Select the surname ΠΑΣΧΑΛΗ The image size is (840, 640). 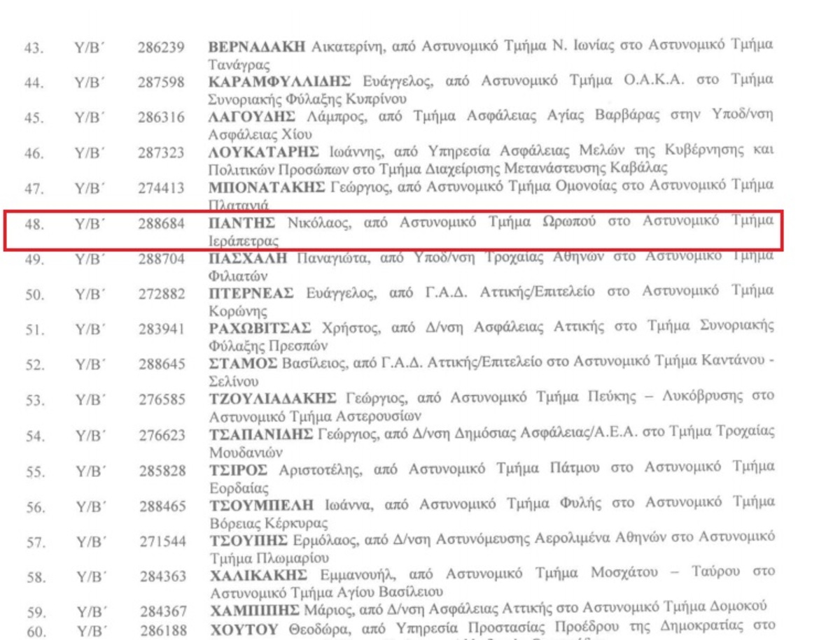pos(248,258)
